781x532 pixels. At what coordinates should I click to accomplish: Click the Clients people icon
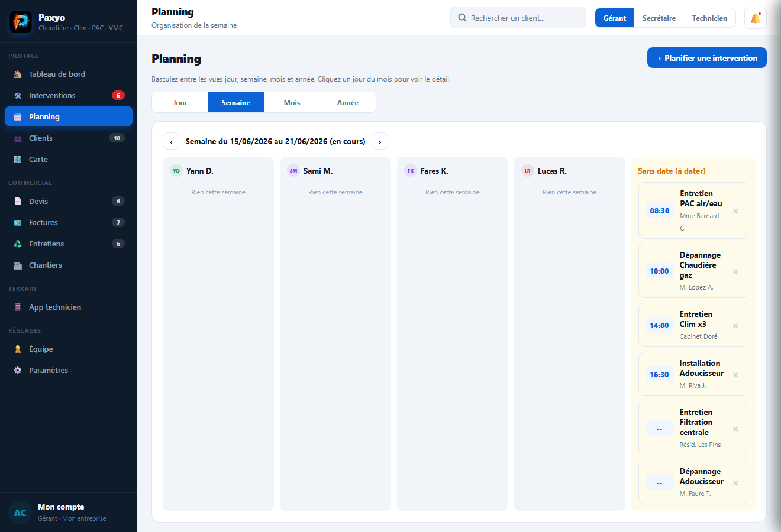[x=18, y=138]
